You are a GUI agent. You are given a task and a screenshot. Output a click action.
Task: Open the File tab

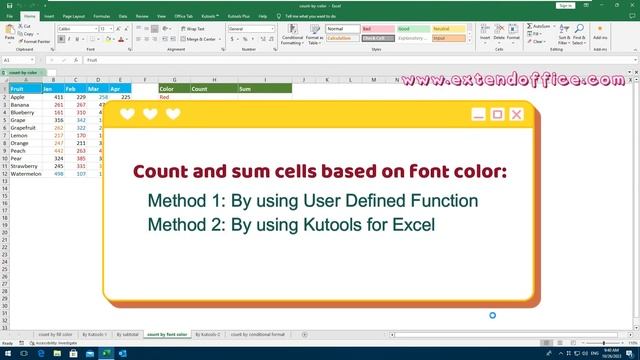click(x=9, y=16)
